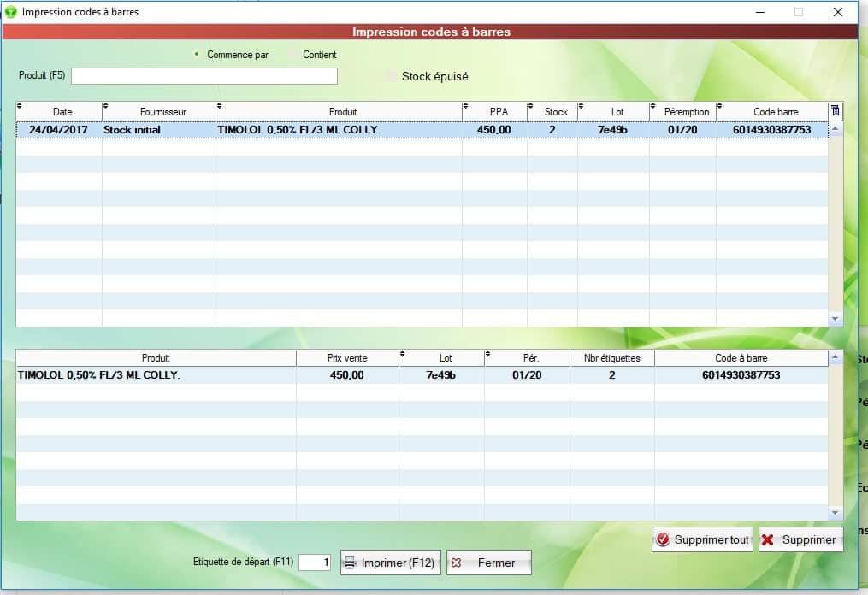Click down arrow of upper table scrollbar

836,319
